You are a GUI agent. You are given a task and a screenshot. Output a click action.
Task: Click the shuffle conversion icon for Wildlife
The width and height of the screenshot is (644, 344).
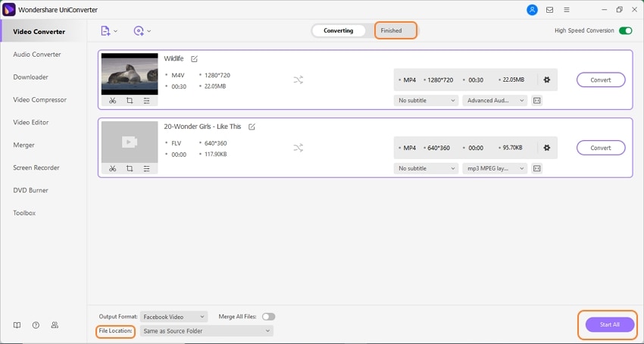click(299, 80)
